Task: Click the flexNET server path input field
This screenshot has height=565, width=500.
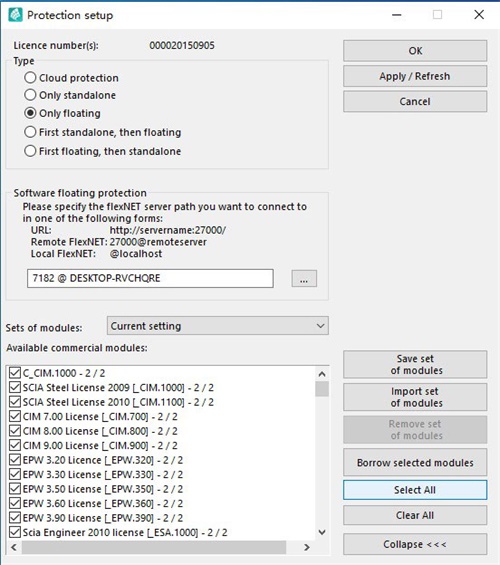Action: [150, 278]
